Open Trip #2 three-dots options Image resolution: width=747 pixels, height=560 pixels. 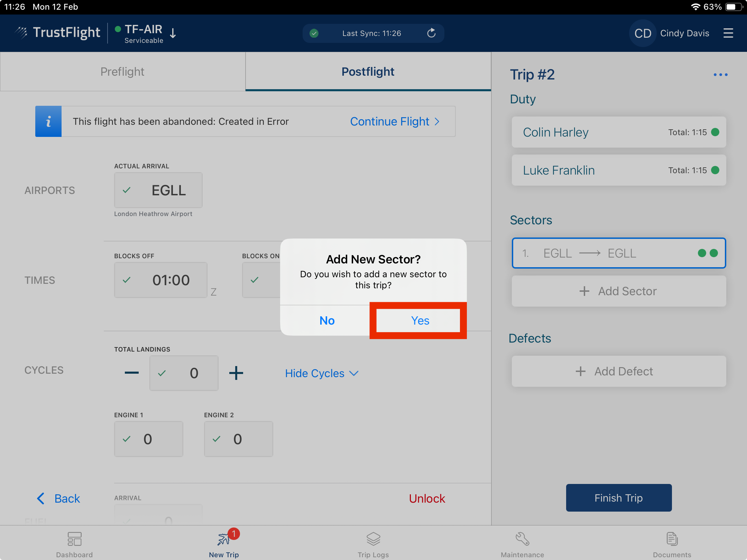[x=720, y=75]
